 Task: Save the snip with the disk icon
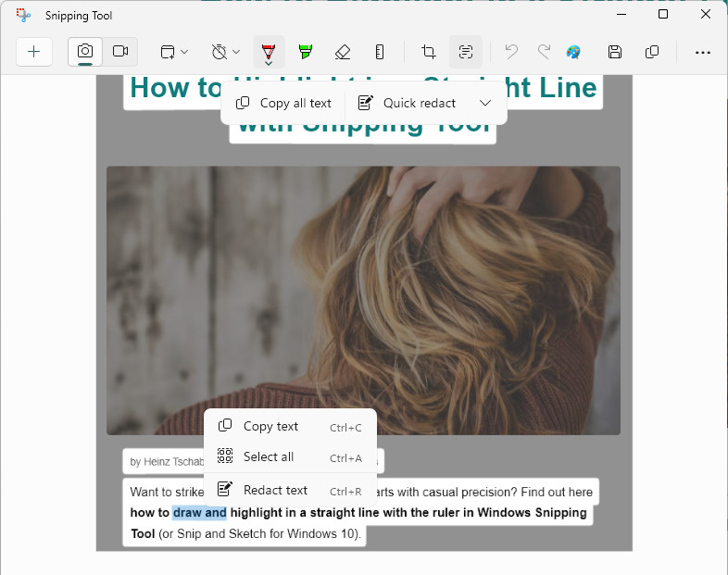pos(615,52)
